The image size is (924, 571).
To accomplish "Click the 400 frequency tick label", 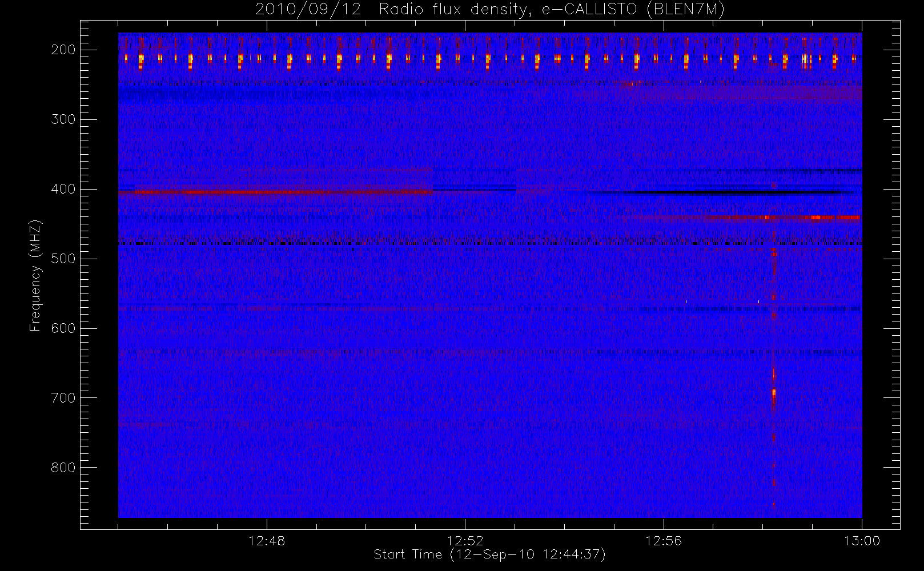I will point(63,189).
